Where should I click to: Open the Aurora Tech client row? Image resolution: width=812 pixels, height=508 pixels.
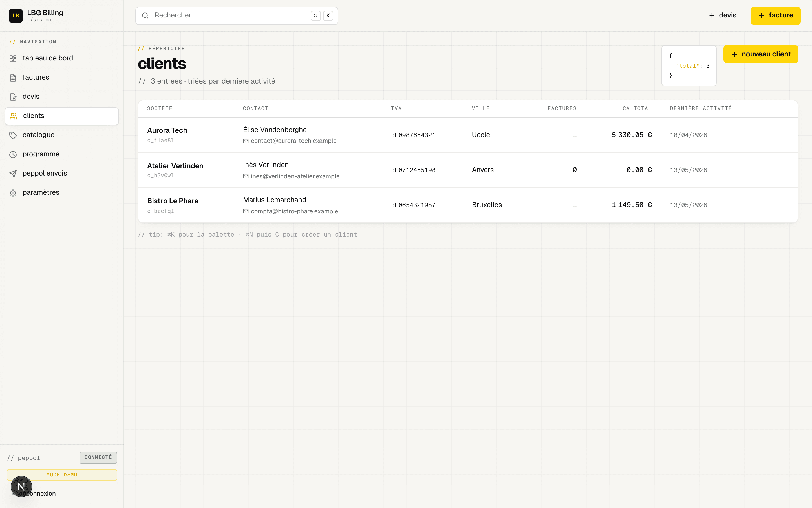coord(468,135)
